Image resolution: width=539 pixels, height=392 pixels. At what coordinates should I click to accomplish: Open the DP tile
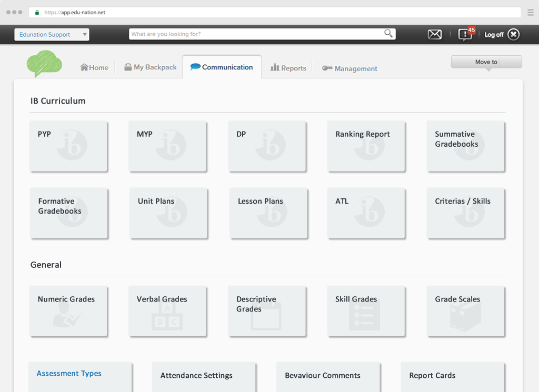point(267,146)
